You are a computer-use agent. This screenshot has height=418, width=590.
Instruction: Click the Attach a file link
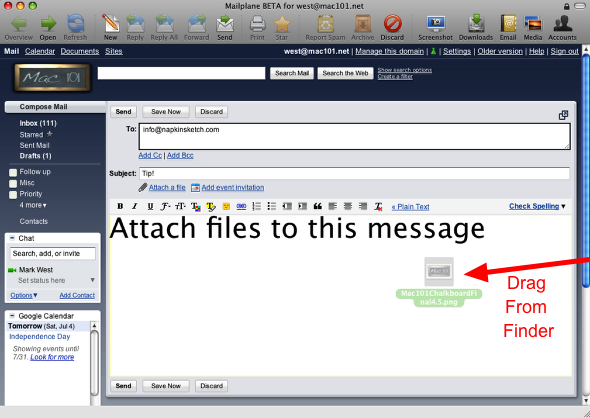point(167,187)
